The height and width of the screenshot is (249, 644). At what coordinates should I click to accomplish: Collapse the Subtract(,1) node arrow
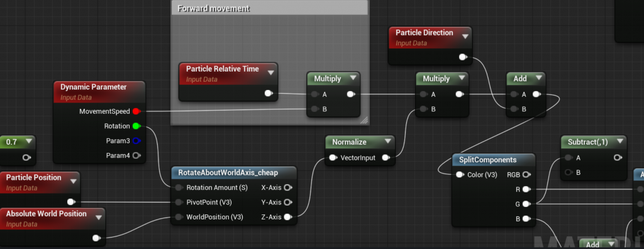(x=619, y=141)
